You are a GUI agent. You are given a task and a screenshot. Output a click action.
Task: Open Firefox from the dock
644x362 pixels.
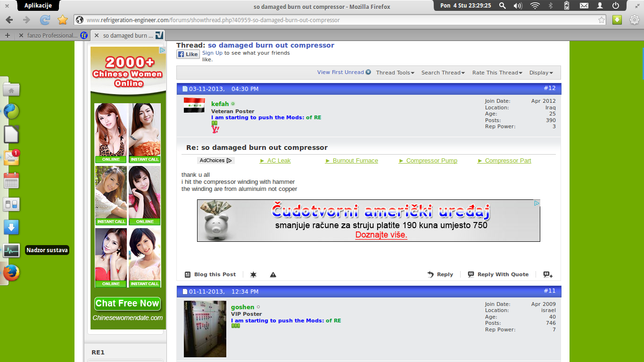(11, 273)
